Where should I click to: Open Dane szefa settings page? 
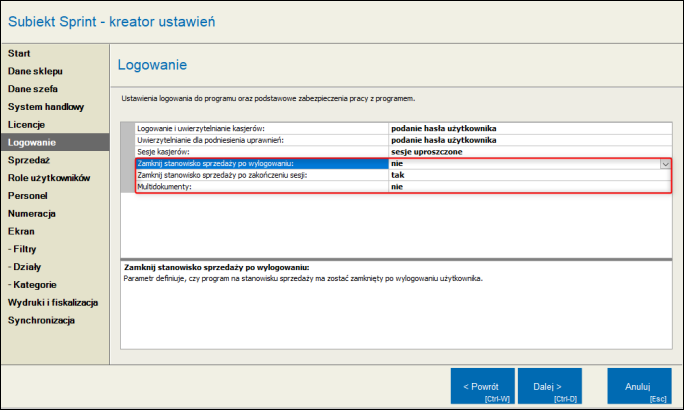(33, 88)
